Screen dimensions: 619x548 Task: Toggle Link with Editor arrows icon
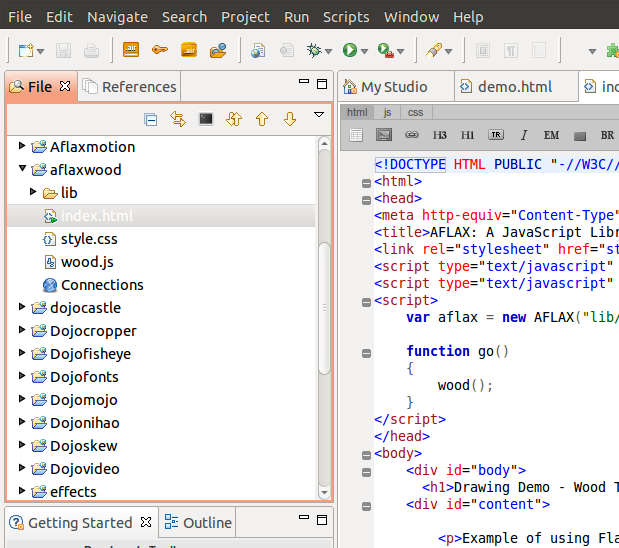(178, 119)
